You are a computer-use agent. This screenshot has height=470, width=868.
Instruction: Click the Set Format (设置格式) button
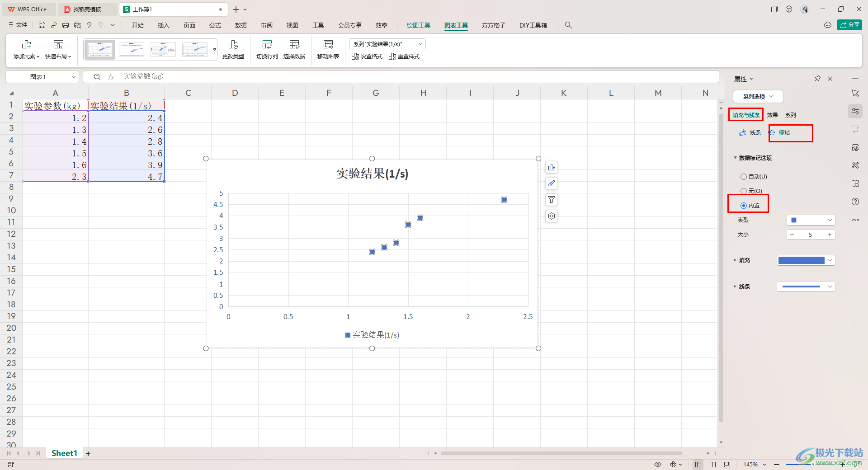(367, 56)
